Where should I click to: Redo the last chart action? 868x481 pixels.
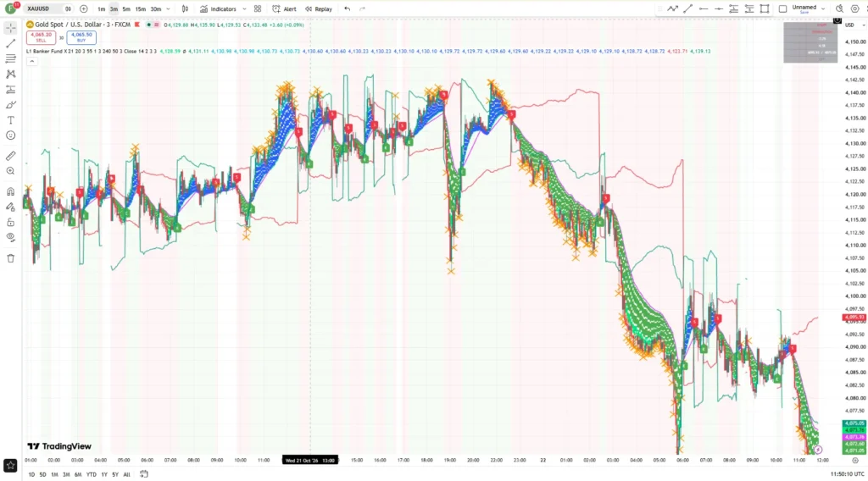tap(363, 8)
